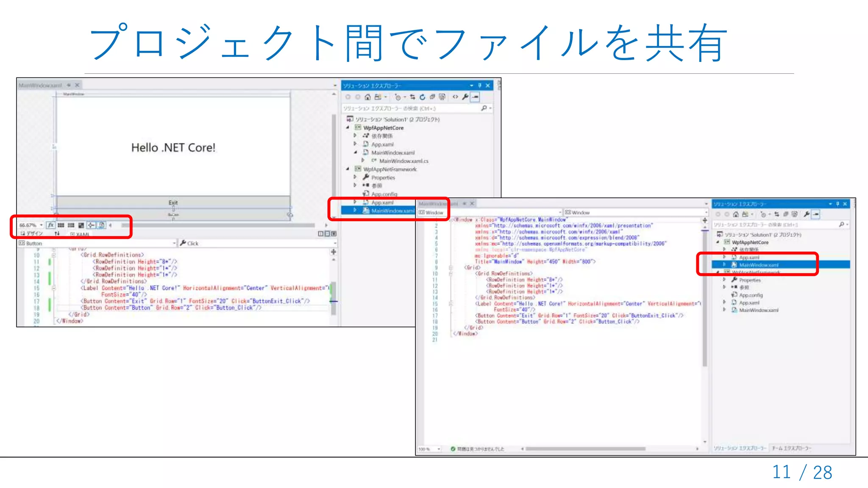The height and width of the screenshot is (488, 868).
Task: Click the magnifier search icon in left Solution Explorer
Action: pyautogui.click(x=484, y=108)
